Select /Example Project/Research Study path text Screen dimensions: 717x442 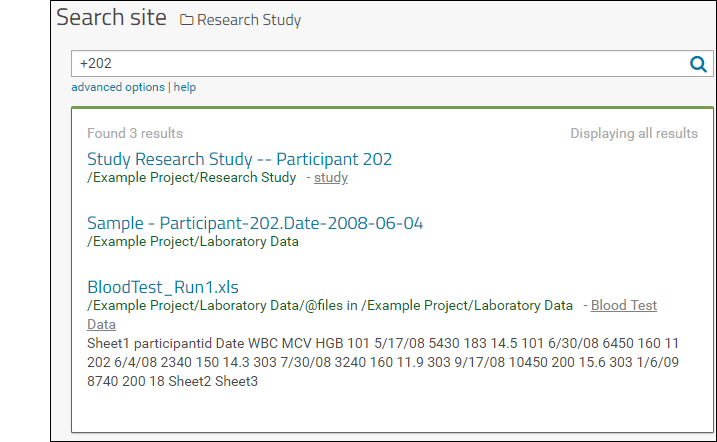192,177
